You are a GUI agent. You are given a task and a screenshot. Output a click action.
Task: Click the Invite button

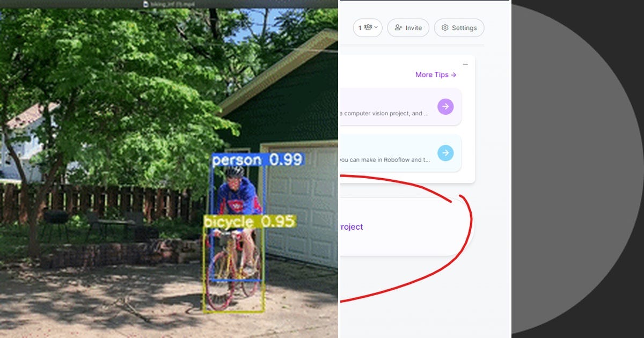tap(408, 28)
